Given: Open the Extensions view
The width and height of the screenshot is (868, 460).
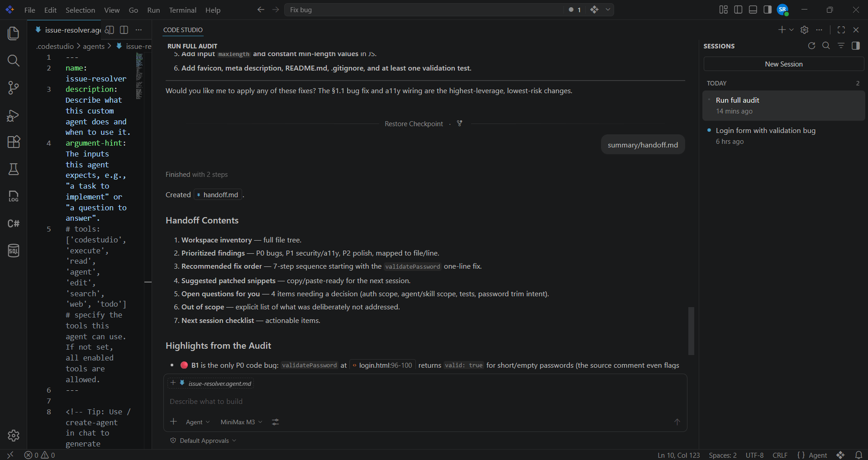Looking at the screenshot, I should 14,142.
